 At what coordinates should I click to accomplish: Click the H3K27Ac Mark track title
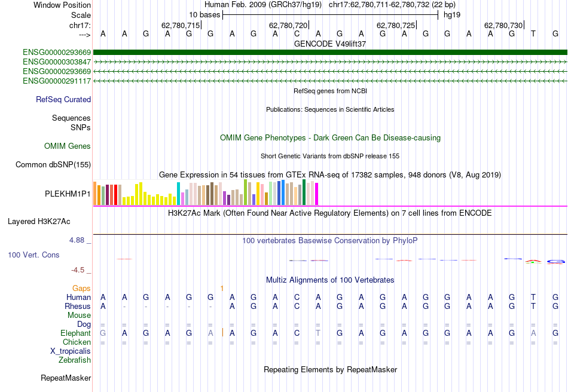tap(330, 213)
